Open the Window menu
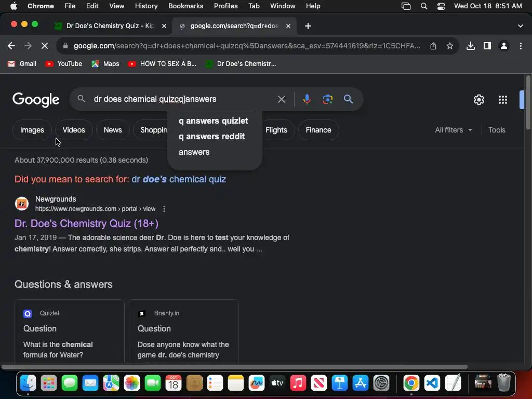 click(283, 6)
